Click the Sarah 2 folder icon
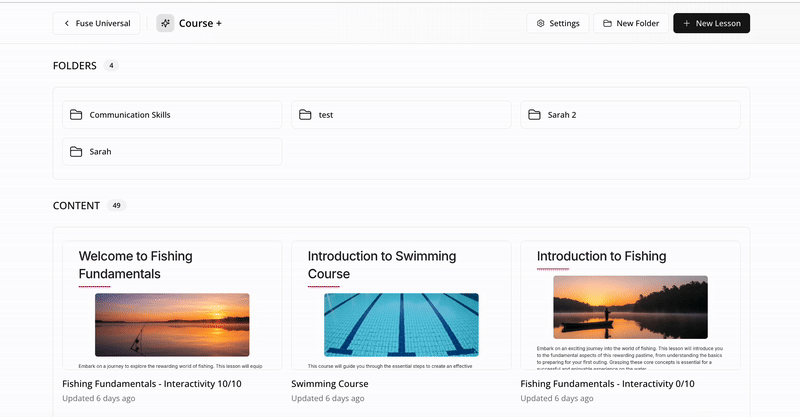The height and width of the screenshot is (417, 800). coord(534,115)
